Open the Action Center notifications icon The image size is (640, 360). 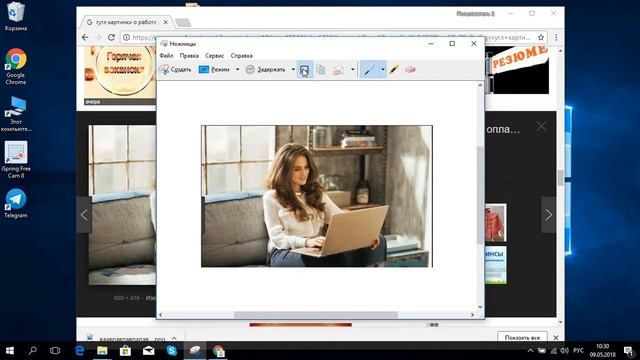(x=629, y=351)
